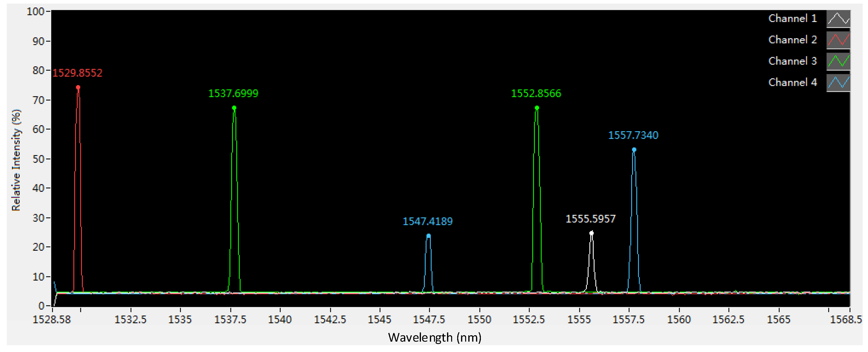This screenshot has width=868, height=352.
Task: Click the Wavelength (nm) axis title
Action: [434, 338]
